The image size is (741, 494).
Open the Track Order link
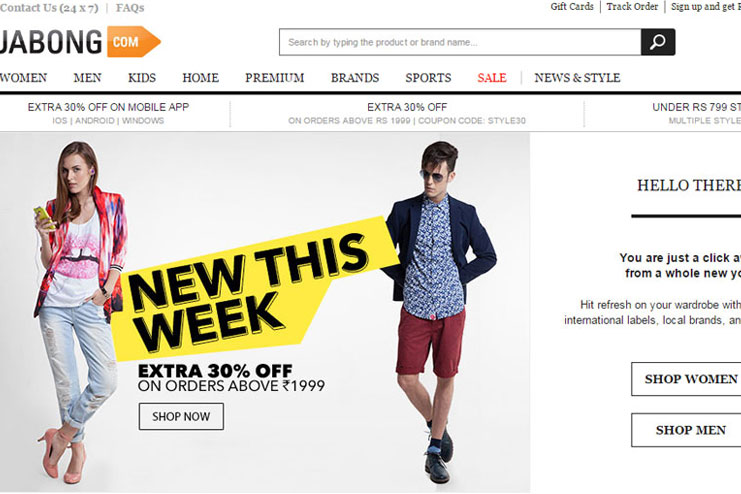632,7
